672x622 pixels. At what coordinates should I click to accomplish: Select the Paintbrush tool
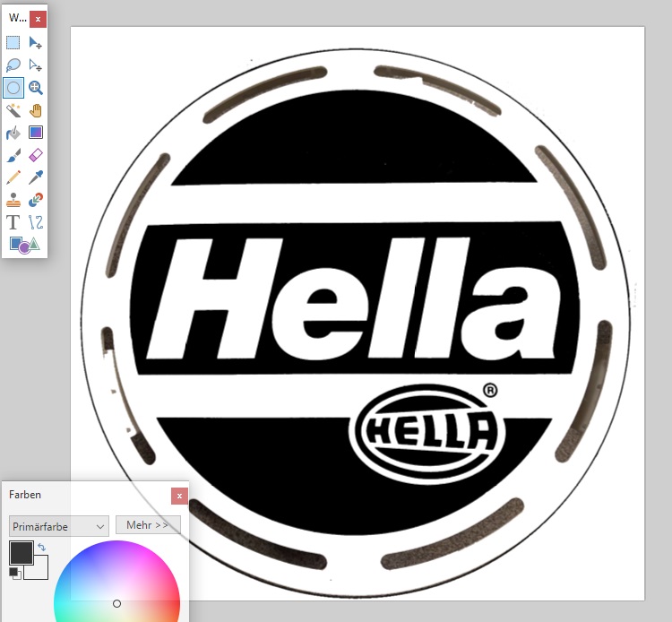(x=13, y=155)
